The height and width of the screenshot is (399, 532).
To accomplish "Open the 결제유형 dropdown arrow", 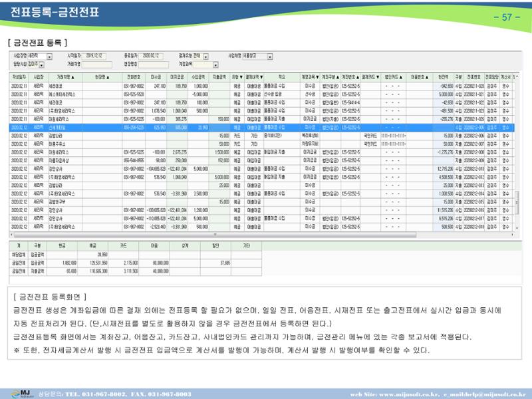I will (206, 57).
